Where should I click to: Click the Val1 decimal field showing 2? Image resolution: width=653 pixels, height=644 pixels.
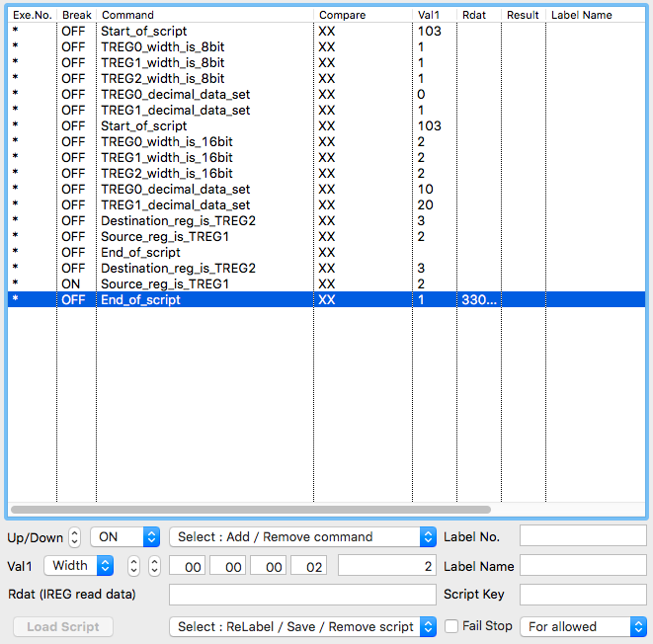pos(387,565)
